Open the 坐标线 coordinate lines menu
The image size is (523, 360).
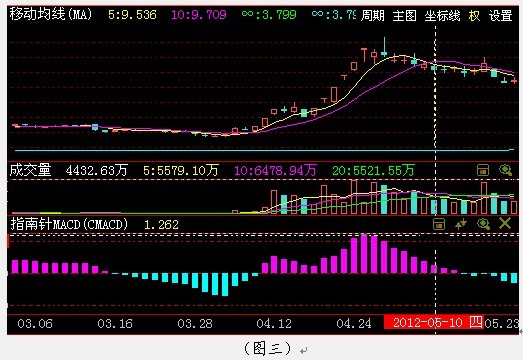pyautogui.click(x=442, y=15)
